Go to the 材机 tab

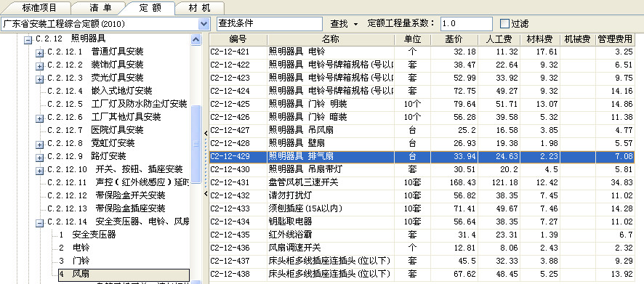pos(200,8)
